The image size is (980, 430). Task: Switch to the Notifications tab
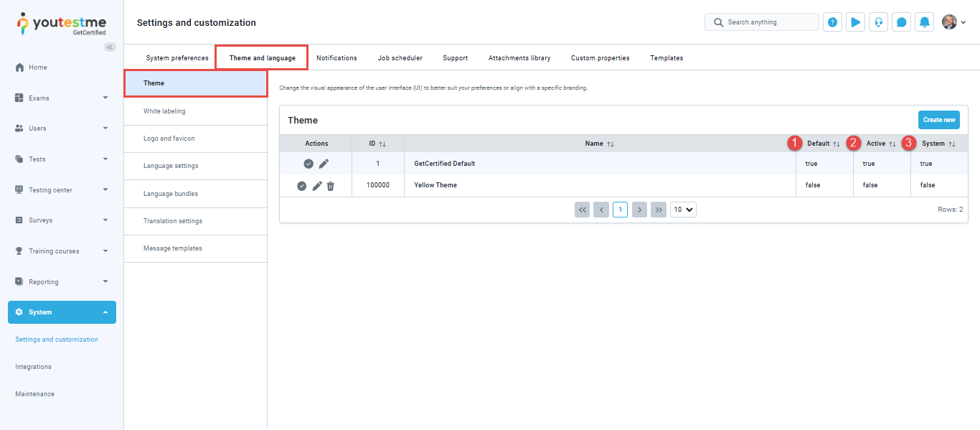[336, 58]
